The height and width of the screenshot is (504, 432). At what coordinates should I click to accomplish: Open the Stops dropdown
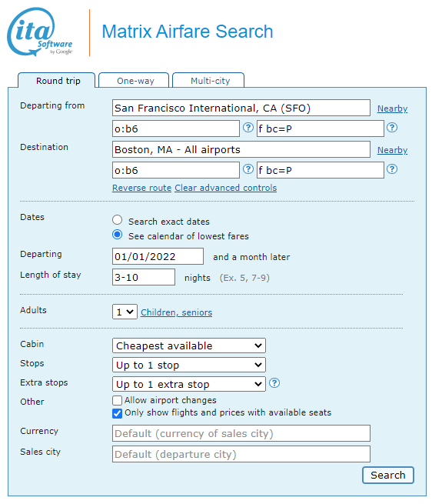point(189,365)
